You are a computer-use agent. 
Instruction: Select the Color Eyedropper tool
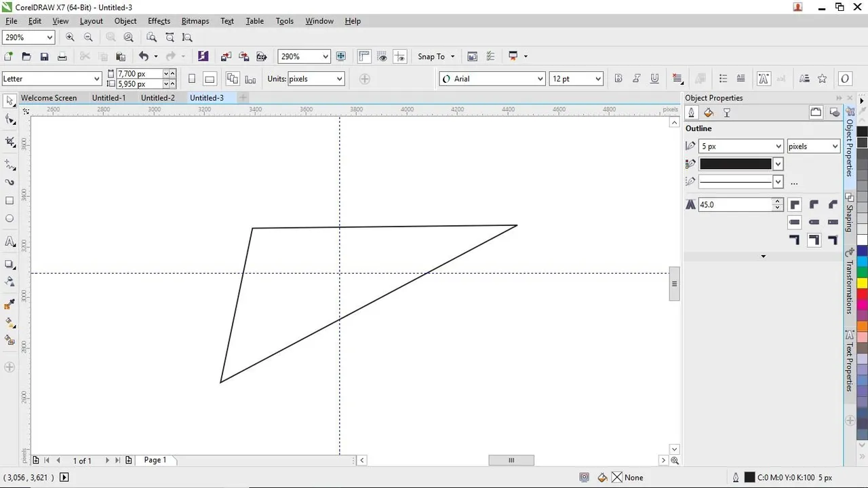click(9, 304)
